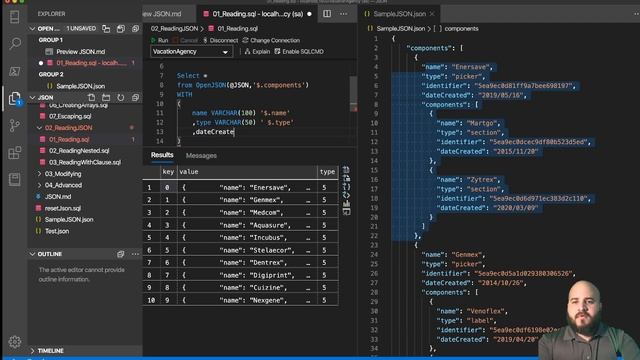Save query results as CSV
Image resolution: width=640 pixels, height=360 pixels.
tap(346, 170)
